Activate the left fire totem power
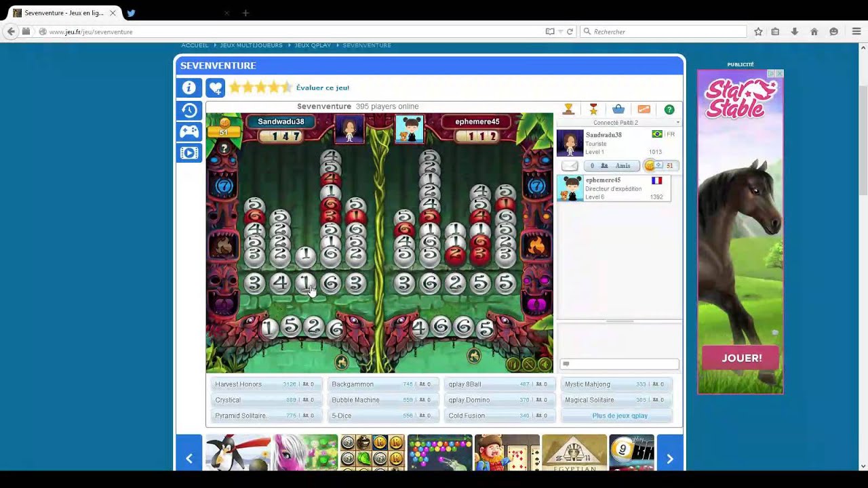Viewport: 868px width, 488px height. click(224, 245)
